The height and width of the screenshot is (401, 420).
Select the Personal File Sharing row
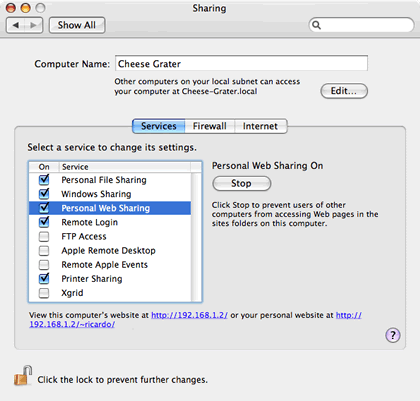pyautogui.click(x=110, y=180)
